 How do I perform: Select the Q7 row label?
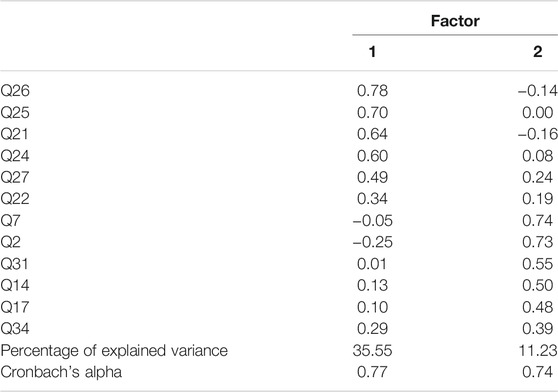click(11, 221)
